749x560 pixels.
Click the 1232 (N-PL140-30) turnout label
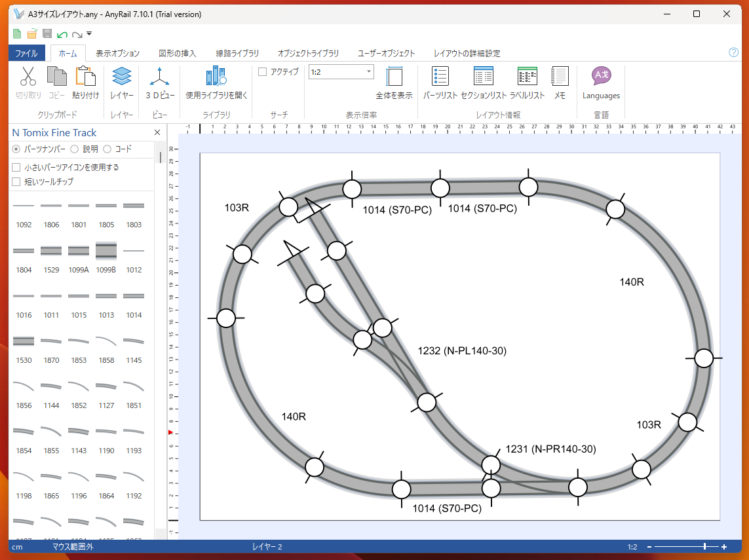(x=462, y=351)
